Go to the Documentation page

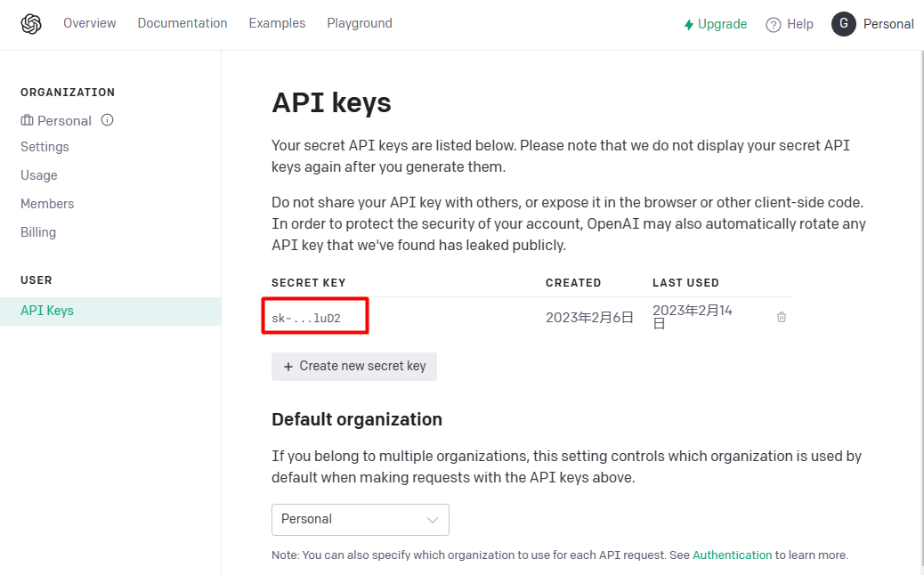(182, 23)
